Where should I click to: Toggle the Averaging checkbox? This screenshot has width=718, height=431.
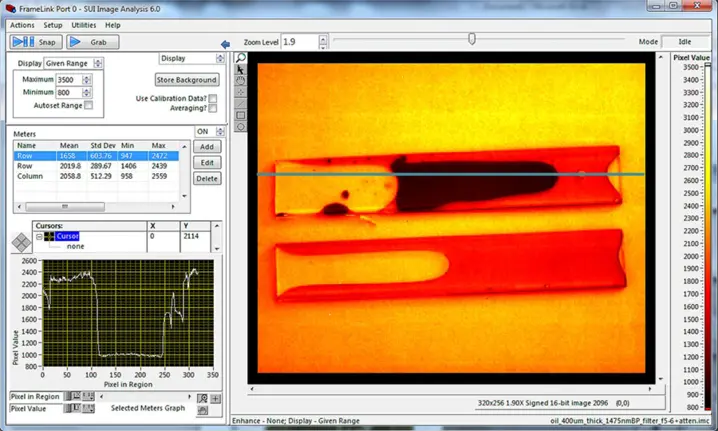pyautogui.click(x=213, y=108)
